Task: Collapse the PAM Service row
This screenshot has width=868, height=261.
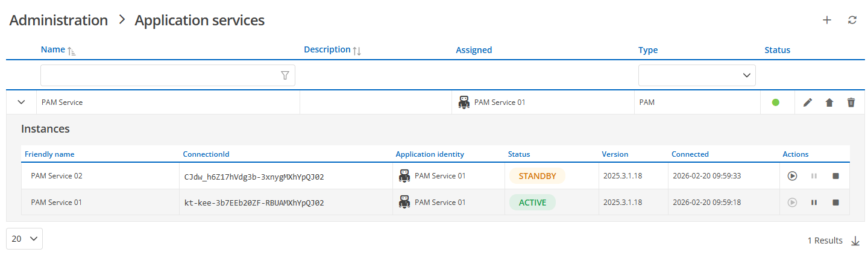Action: tap(22, 102)
